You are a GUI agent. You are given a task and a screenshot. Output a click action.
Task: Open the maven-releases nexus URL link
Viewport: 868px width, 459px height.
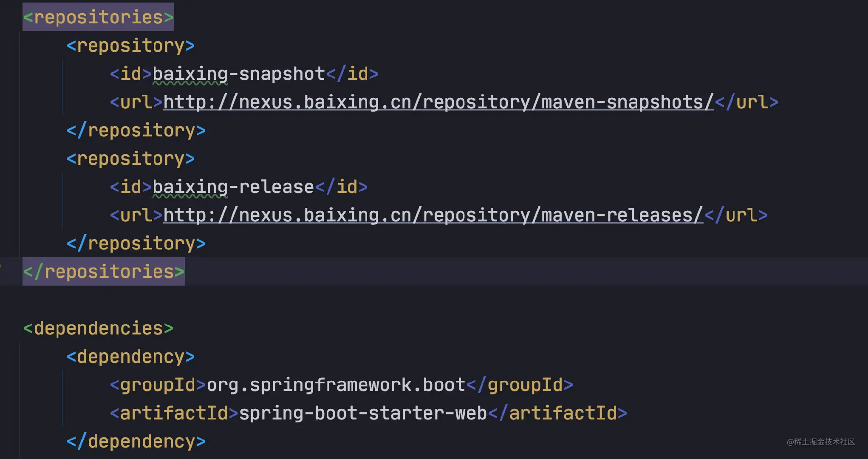pos(433,215)
